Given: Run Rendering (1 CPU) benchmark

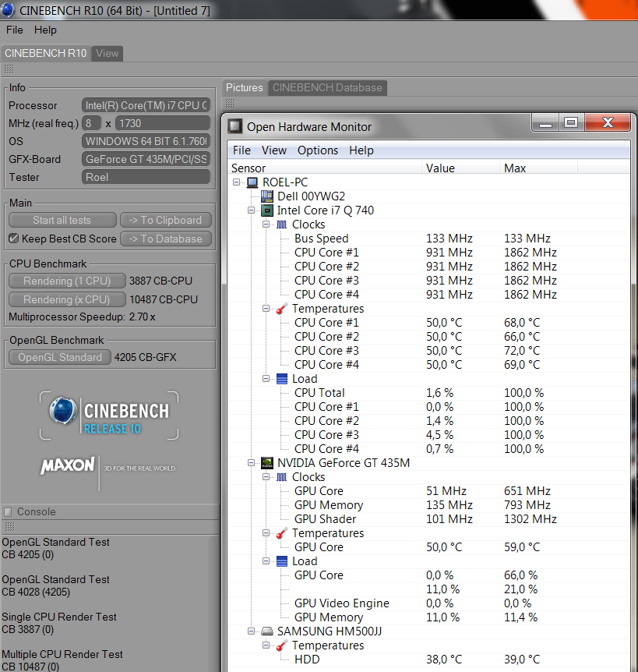Looking at the screenshot, I should 67,281.
